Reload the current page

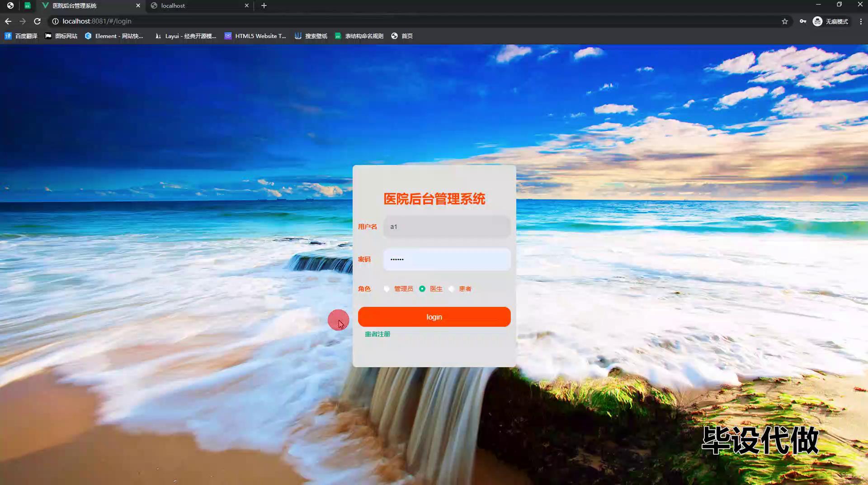point(38,21)
